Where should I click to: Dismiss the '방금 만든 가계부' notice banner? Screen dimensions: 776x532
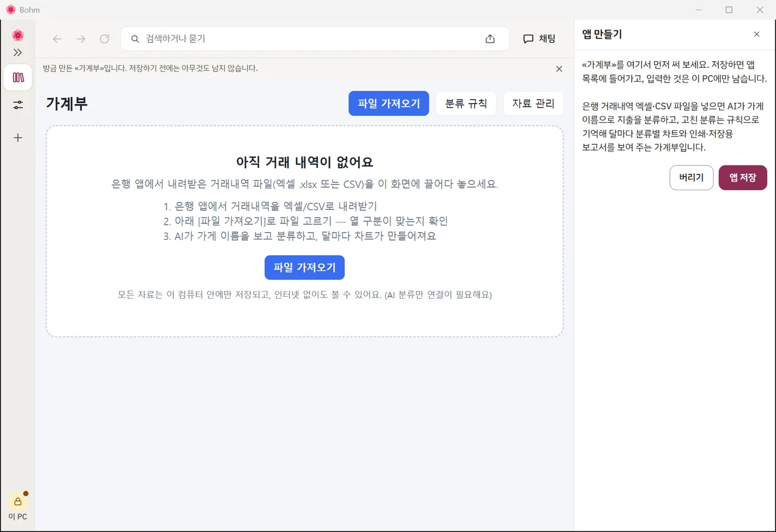point(559,69)
